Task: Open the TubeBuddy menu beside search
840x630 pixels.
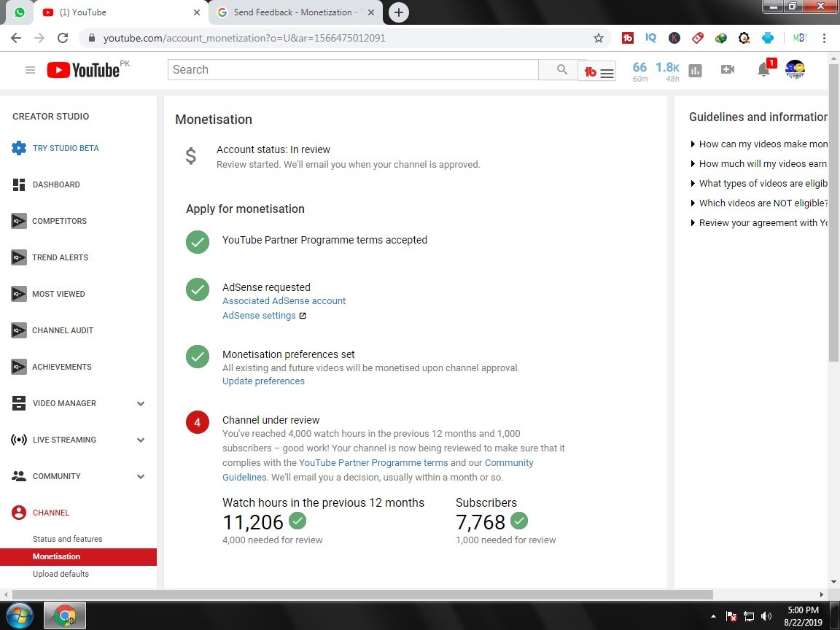Action: [x=598, y=71]
